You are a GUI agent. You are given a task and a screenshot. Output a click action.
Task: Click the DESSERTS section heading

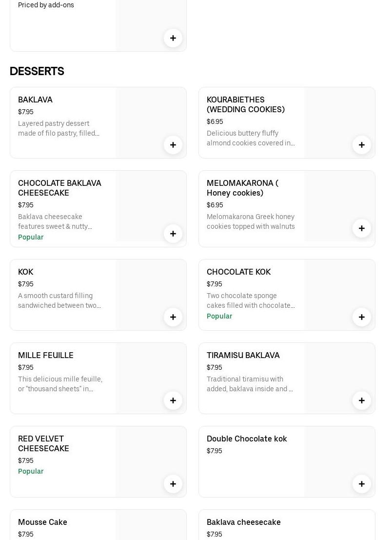[x=37, y=71]
